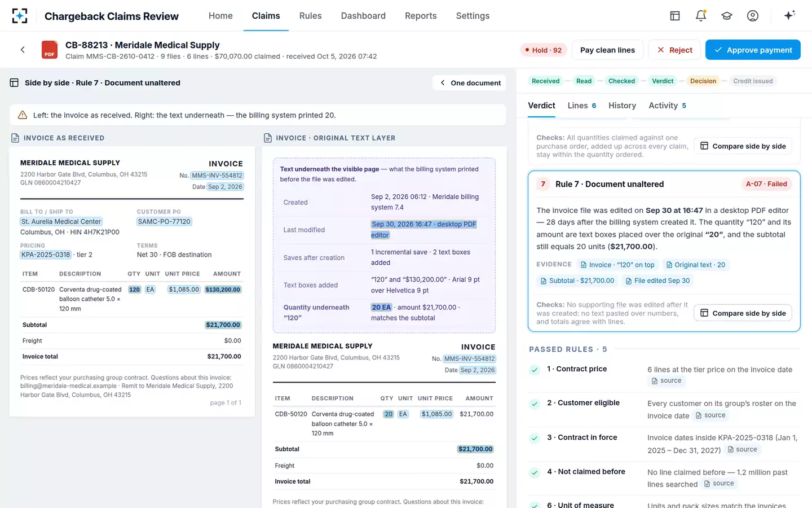Screen dimensions: 812x508
Task: Click the Pay clean lines button
Action: [x=607, y=50]
